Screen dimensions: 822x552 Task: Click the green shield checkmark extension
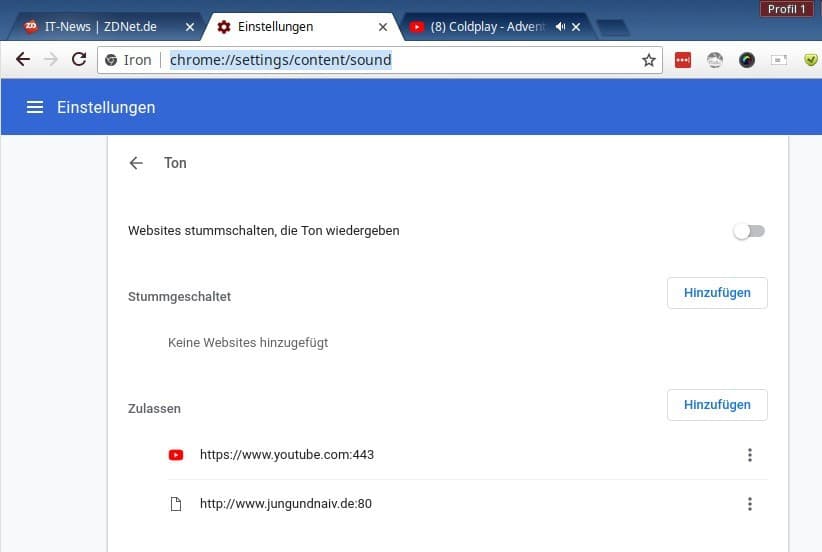[x=811, y=60]
